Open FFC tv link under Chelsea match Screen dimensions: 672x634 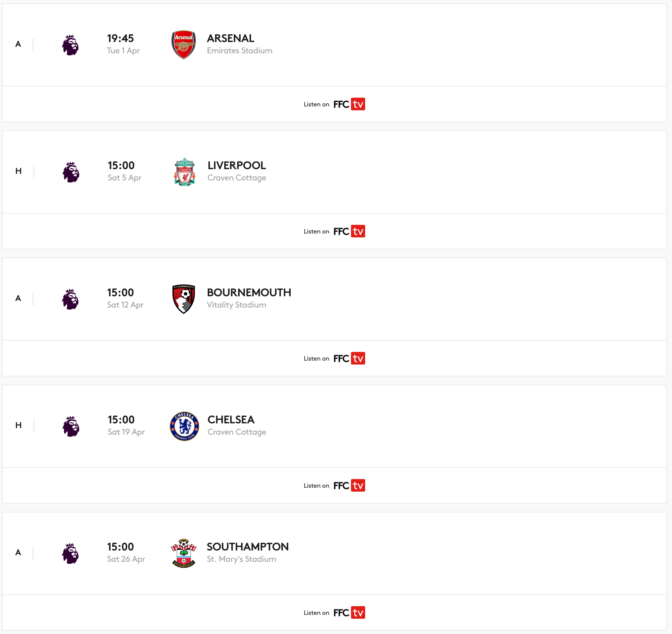[x=349, y=485]
